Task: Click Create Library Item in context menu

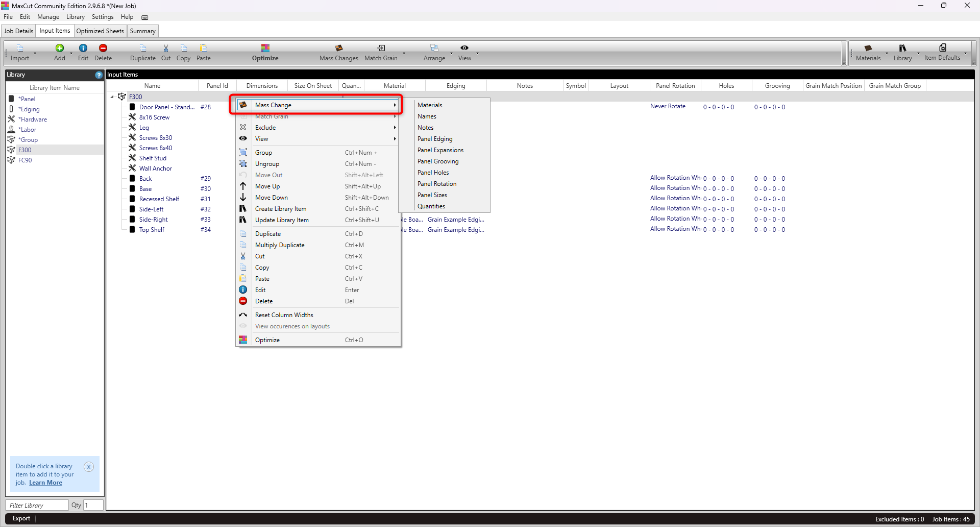Action: pyautogui.click(x=318, y=209)
